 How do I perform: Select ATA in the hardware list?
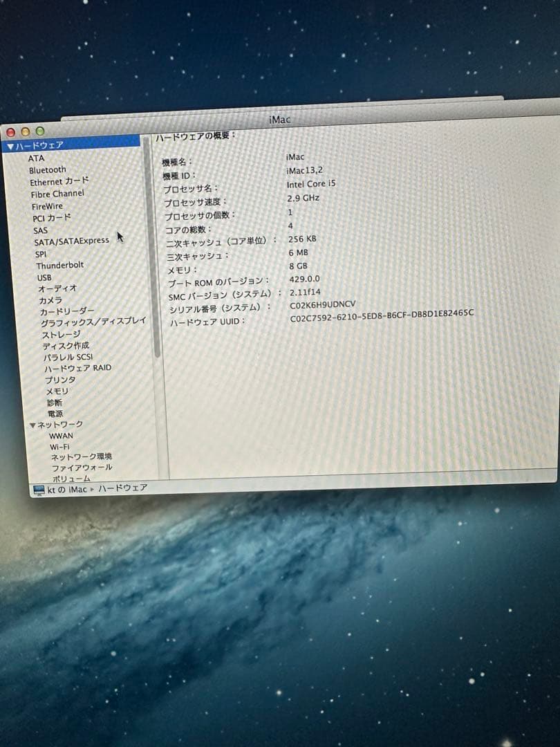click(x=37, y=158)
